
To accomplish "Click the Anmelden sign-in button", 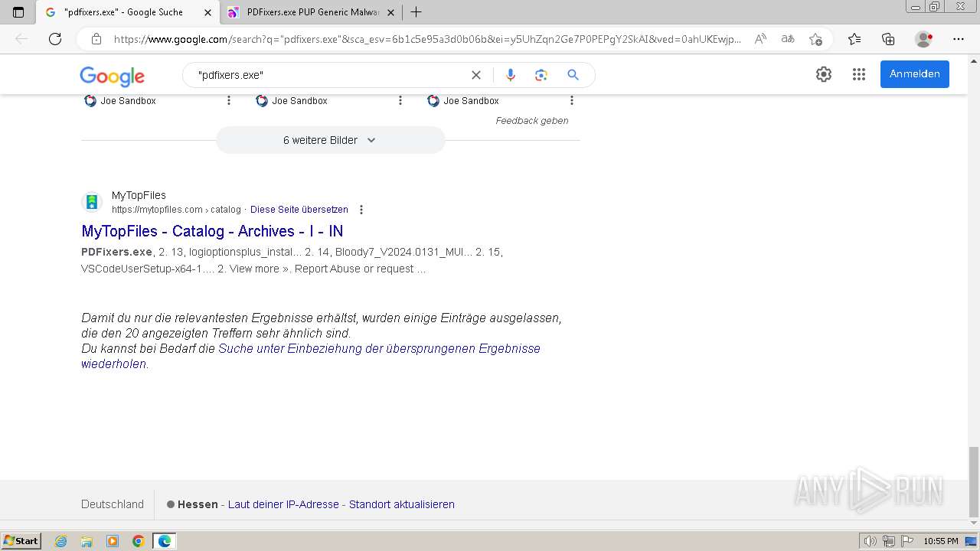I will (915, 74).
